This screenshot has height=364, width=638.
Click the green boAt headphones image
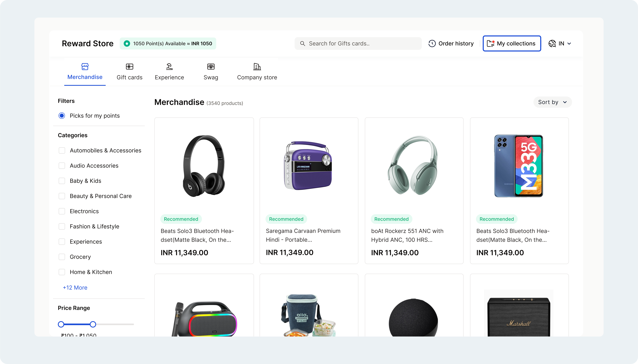point(413,165)
